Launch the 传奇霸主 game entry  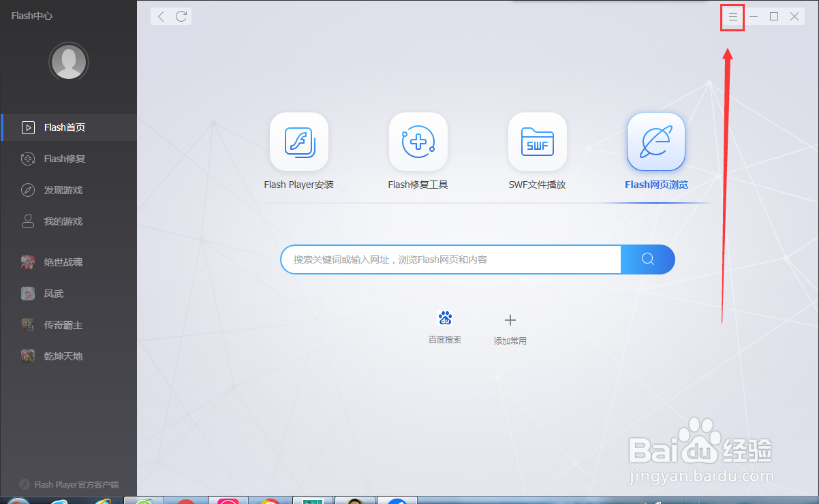pos(68,325)
